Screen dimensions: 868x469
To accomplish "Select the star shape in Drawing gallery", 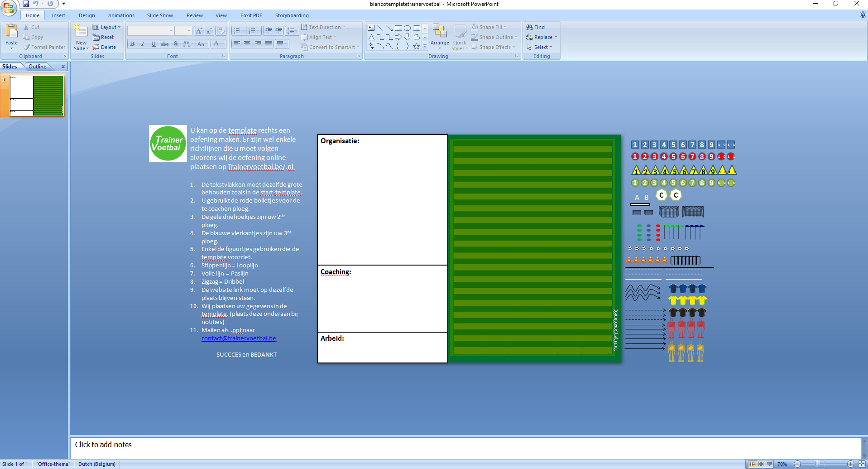I will (416, 46).
